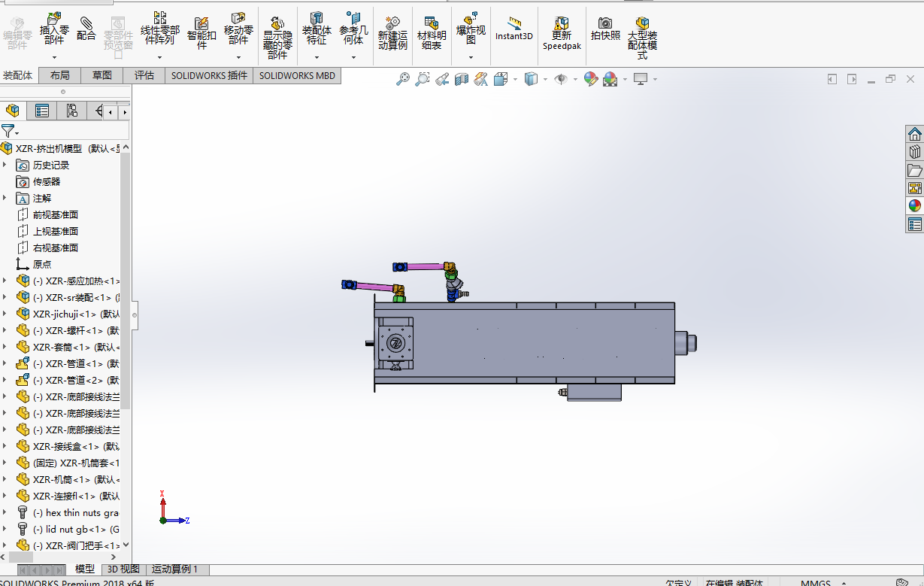The height and width of the screenshot is (586, 924).
Task: Switch to 布局 ribbon tab
Action: click(60, 75)
